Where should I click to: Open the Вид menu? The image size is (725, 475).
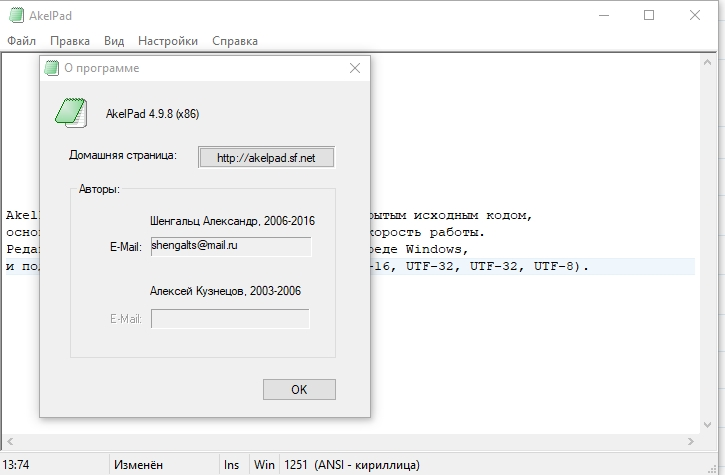[x=114, y=41]
